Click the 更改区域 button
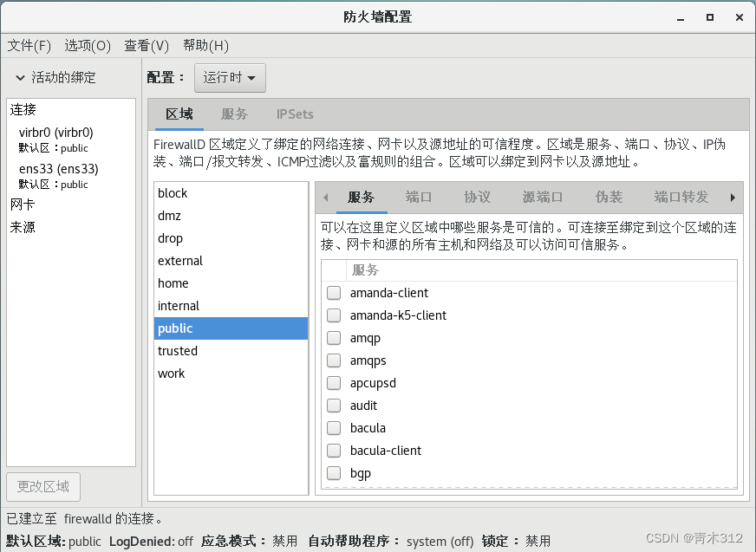Image resolution: width=756 pixels, height=552 pixels. click(43, 486)
